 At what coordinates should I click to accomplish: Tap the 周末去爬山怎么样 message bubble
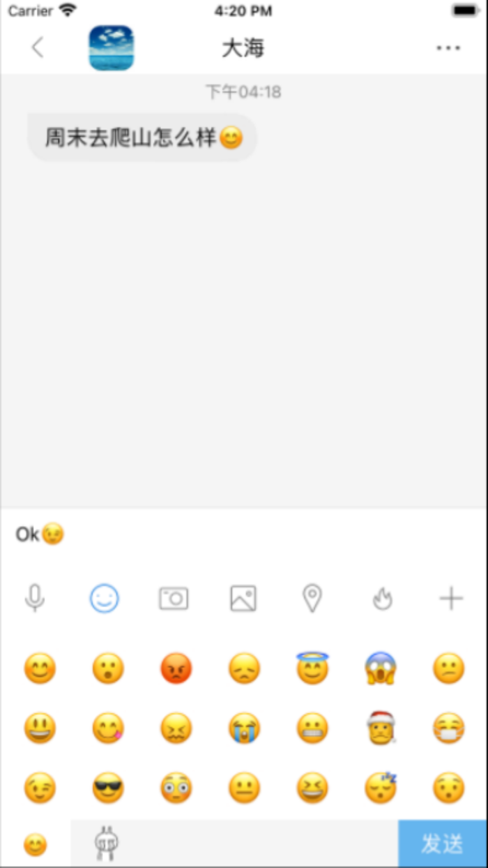(x=142, y=137)
